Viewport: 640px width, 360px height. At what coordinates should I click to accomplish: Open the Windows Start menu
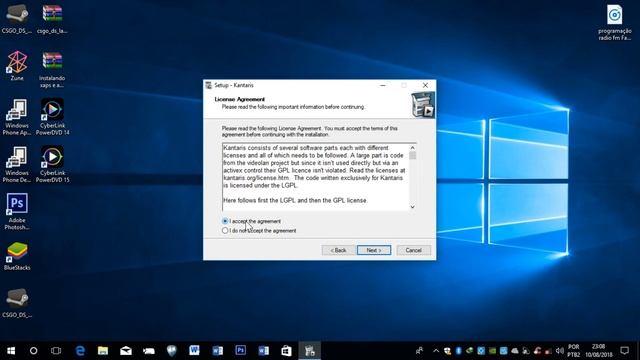click(x=11, y=351)
